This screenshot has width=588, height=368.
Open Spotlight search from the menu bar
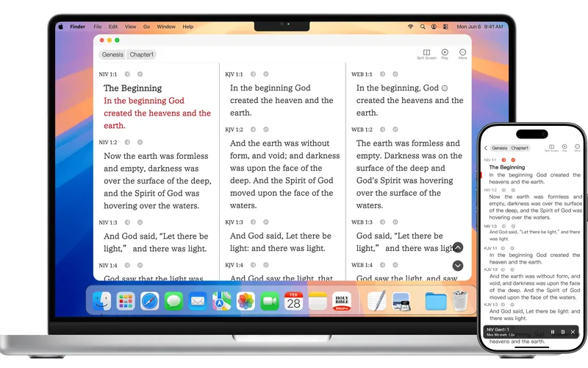coord(423,26)
